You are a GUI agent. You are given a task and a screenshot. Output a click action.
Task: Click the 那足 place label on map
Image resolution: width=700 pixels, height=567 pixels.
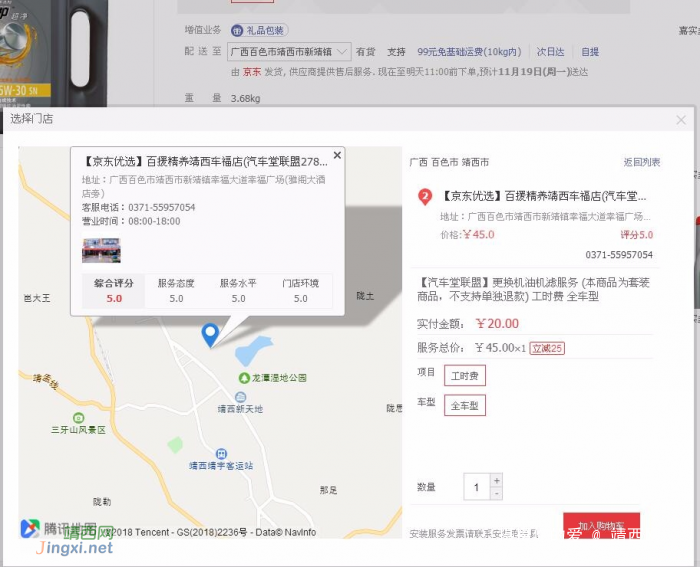(329, 490)
